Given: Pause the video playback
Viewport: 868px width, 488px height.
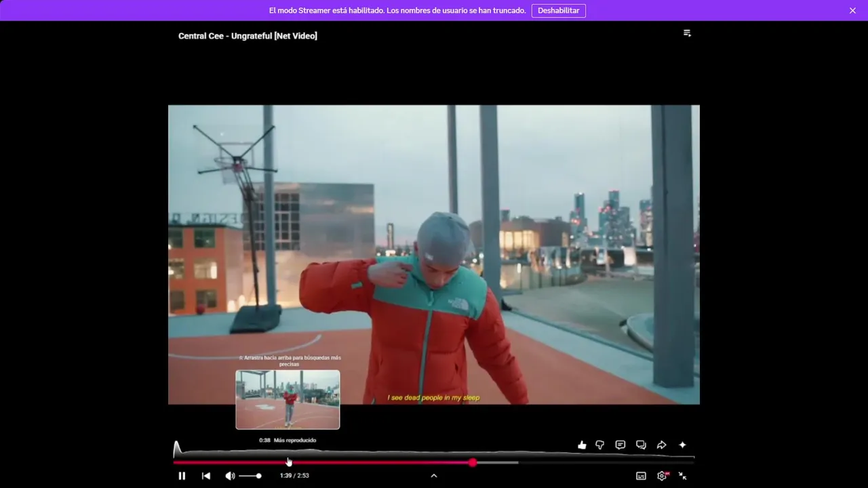Looking at the screenshot, I should pos(182,476).
